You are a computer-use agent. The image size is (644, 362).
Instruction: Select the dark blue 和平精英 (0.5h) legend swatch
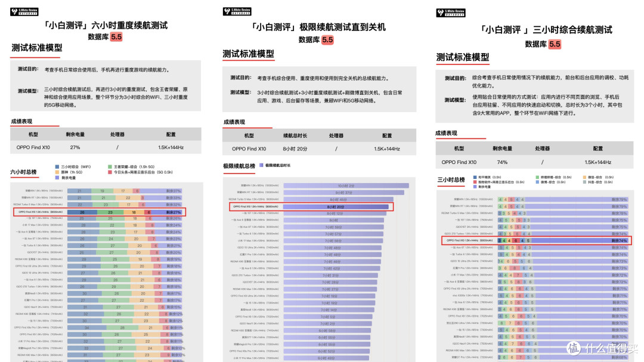(x=475, y=177)
